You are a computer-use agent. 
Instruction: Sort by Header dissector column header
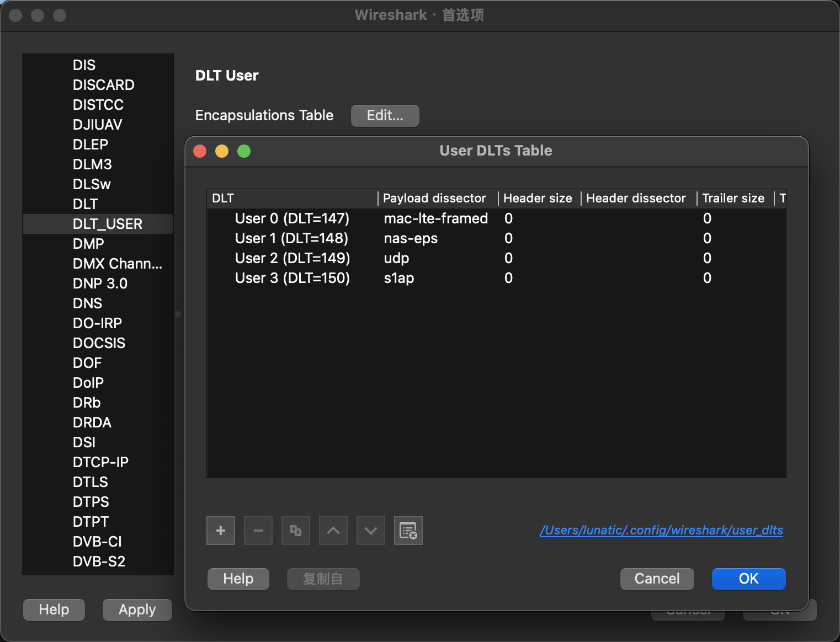click(x=639, y=198)
